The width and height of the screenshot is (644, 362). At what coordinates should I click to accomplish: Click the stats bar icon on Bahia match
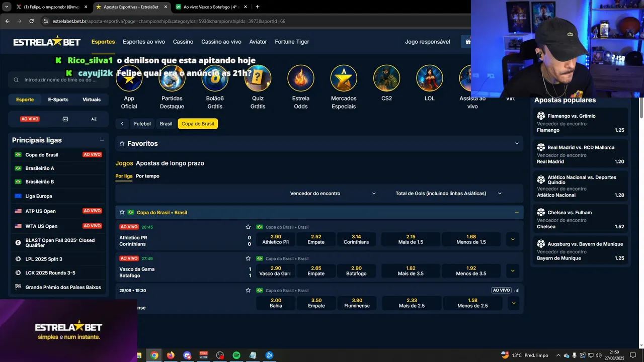(x=517, y=290)
